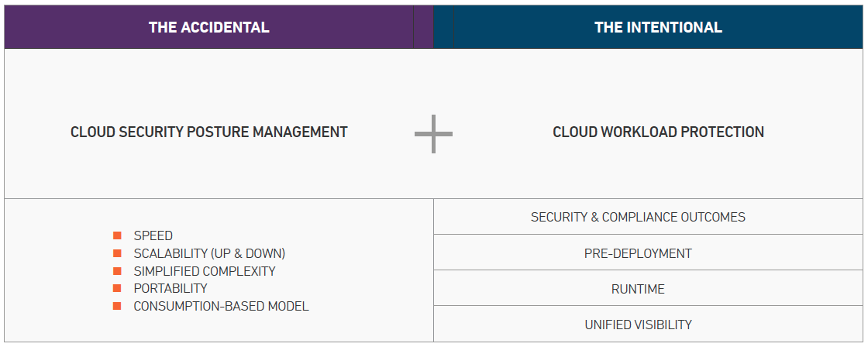868x347 pixels.
Task: Click the orange bullet beside SPEED
Action: pyautogui.click(x=117, y=235)
